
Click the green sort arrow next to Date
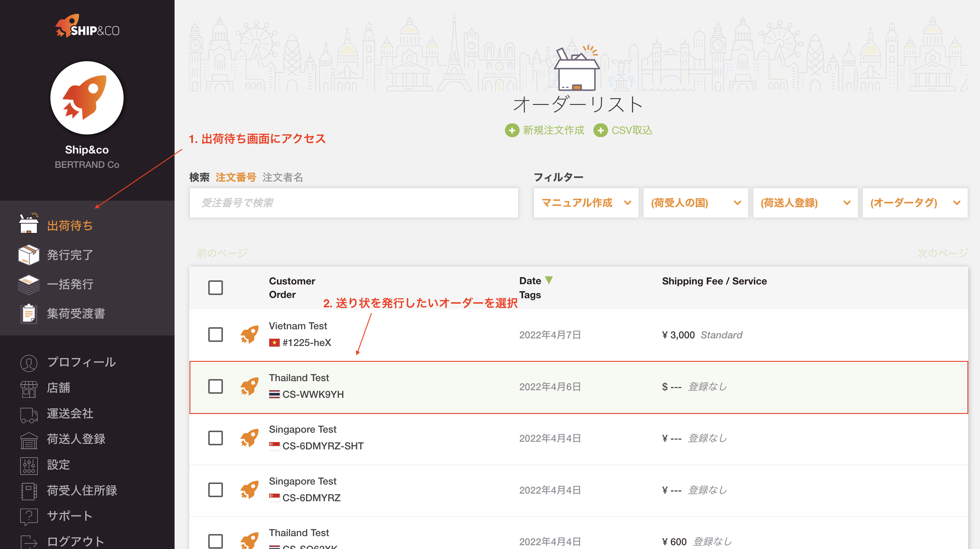(x=549, y=280)
